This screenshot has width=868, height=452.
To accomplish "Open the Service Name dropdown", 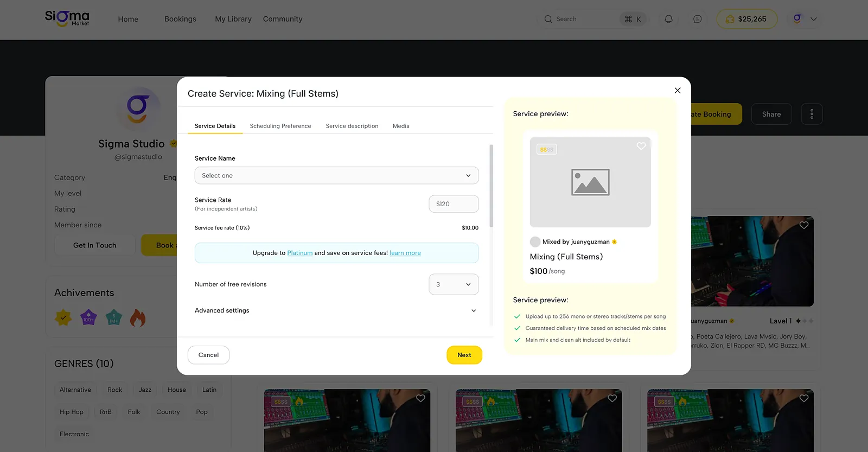I will tap(336, 175).
